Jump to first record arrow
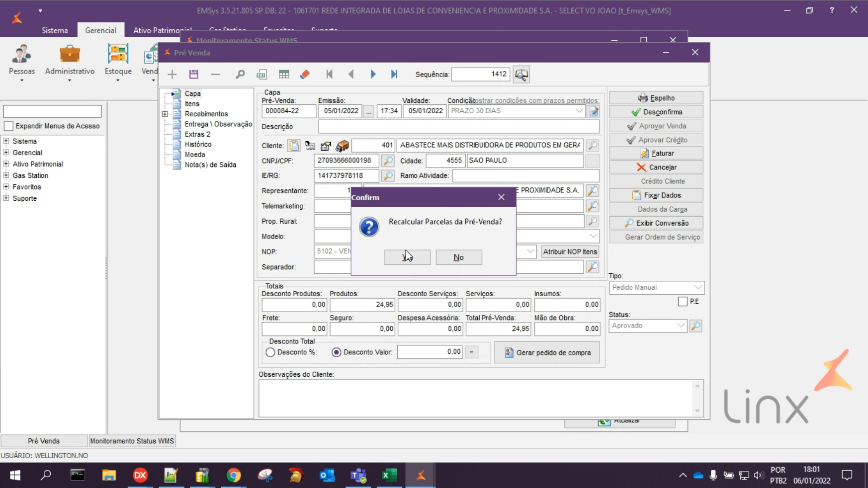This screenshot has width=868, height=488. pyautogui.click(x=329, y=75)
